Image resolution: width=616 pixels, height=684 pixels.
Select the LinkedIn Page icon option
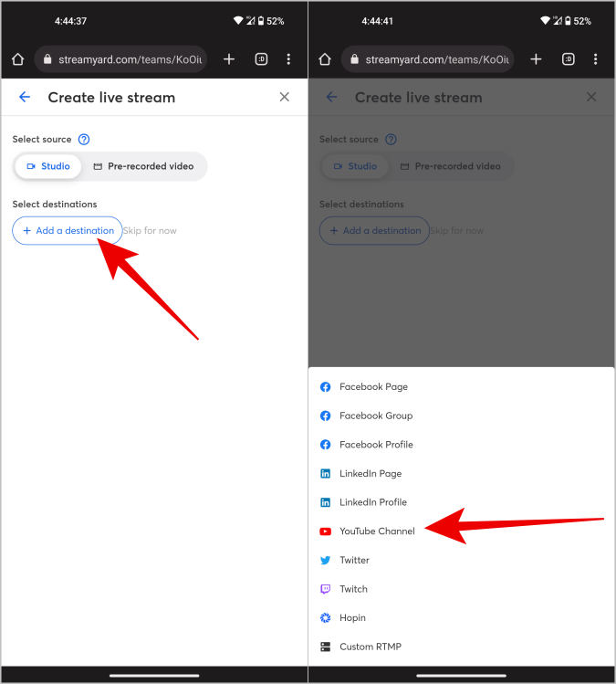(x=325, y=473)
